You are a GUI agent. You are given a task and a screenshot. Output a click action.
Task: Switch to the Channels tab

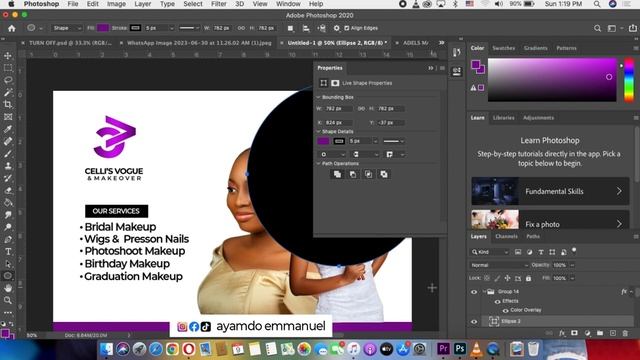pos(506,236)
